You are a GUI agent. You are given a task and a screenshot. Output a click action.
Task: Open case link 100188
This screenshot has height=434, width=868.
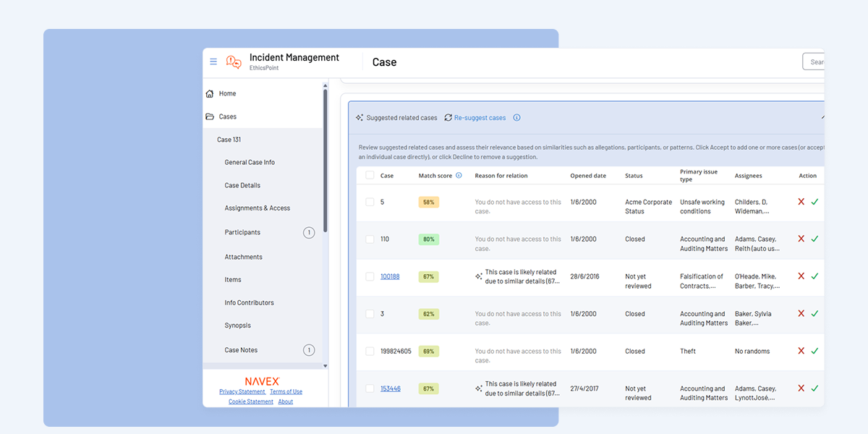(x=390, y=276)
